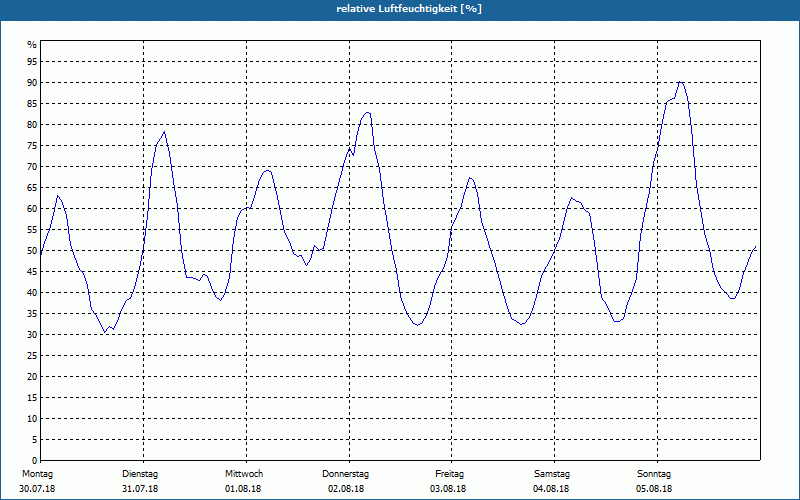The image size is (800, 500).
Task: Click the curve's 78% peak on Dienstag
Action: 164,132
